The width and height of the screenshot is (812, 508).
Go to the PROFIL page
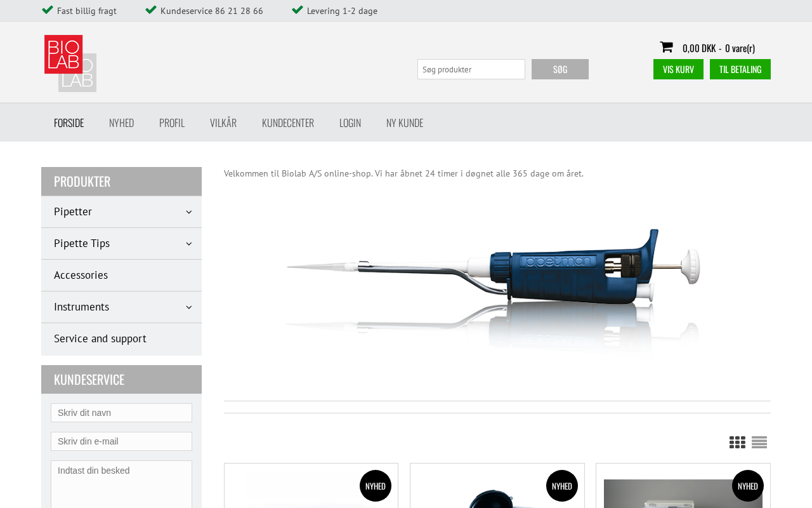(172, 123)
